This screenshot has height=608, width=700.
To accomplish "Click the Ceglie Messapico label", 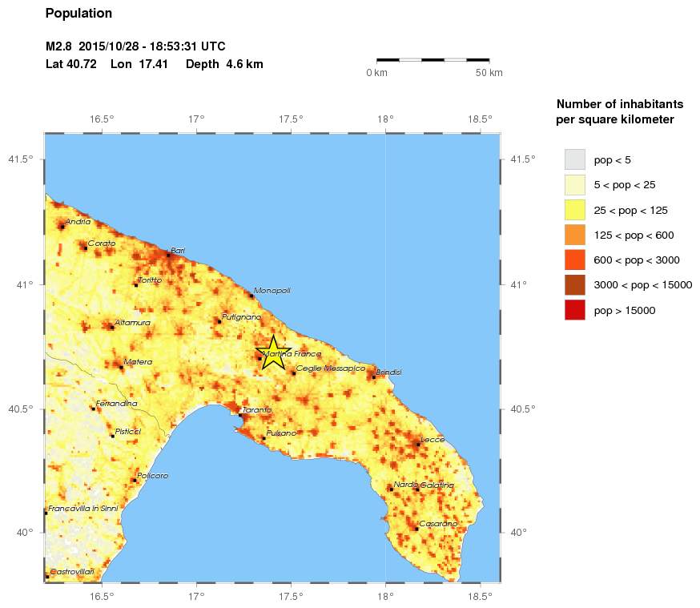I will [x=331, y=368].
